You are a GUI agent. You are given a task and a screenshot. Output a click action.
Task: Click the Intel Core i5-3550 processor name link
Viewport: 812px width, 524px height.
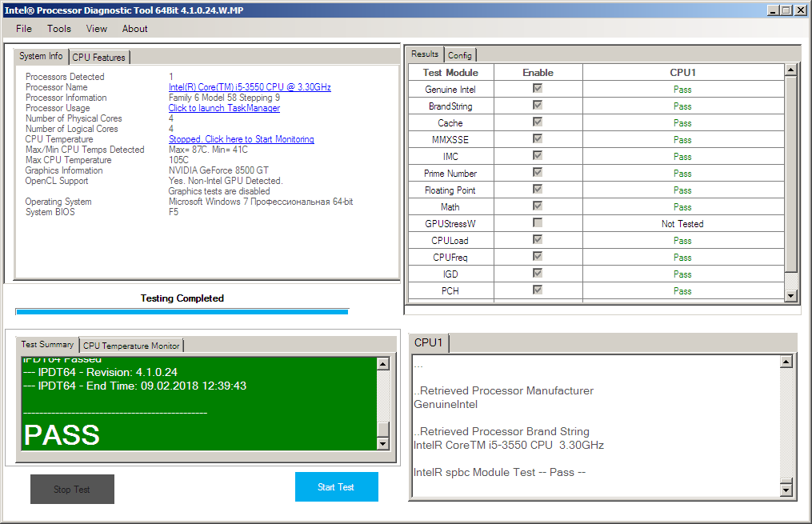coord(250,87)
